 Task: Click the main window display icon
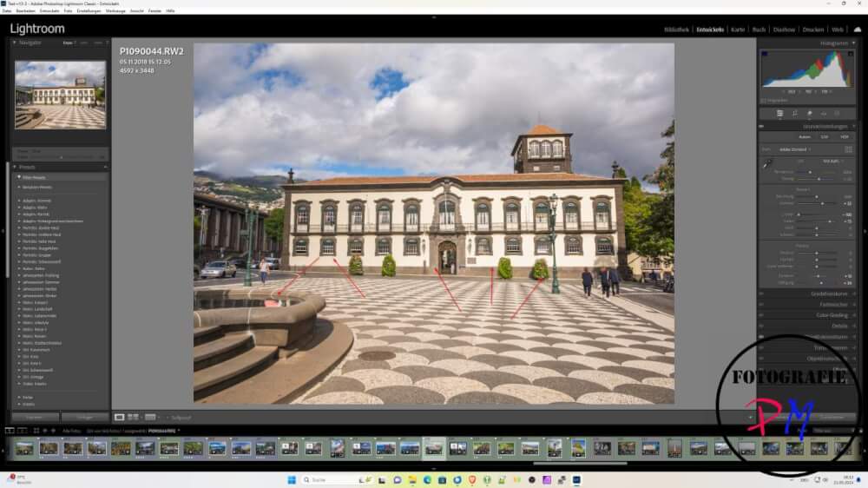[10, 431]
